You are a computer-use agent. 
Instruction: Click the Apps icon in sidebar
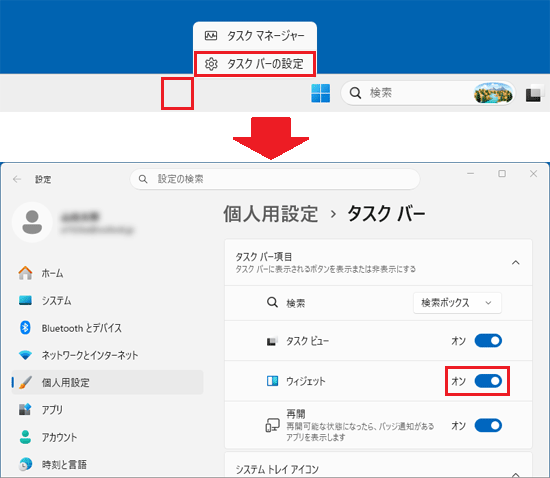click(25, 409)
